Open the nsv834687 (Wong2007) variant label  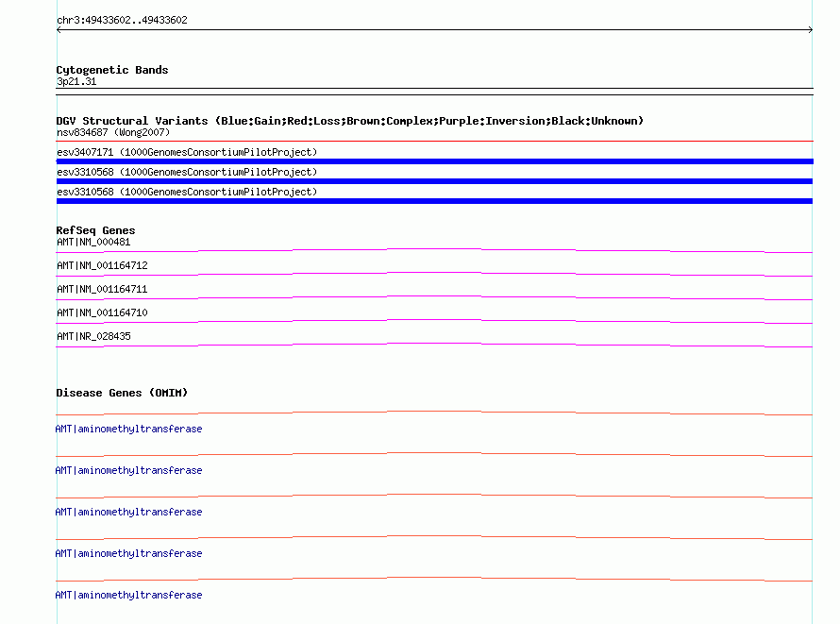pyautogui.click(x=113, y=132)
